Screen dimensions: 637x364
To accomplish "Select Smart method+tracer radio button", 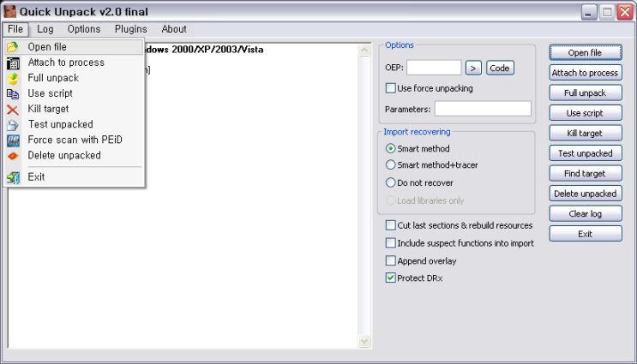I will point(391,165).
